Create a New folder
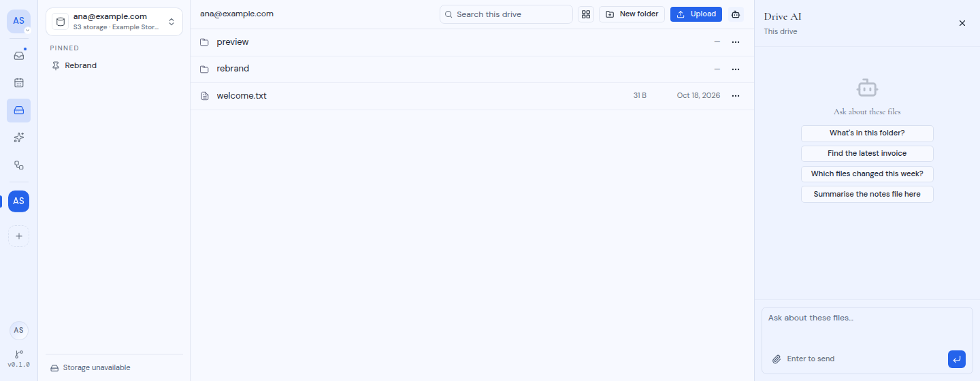The height and width of the screenshot is (381, 980). (632, 14)
